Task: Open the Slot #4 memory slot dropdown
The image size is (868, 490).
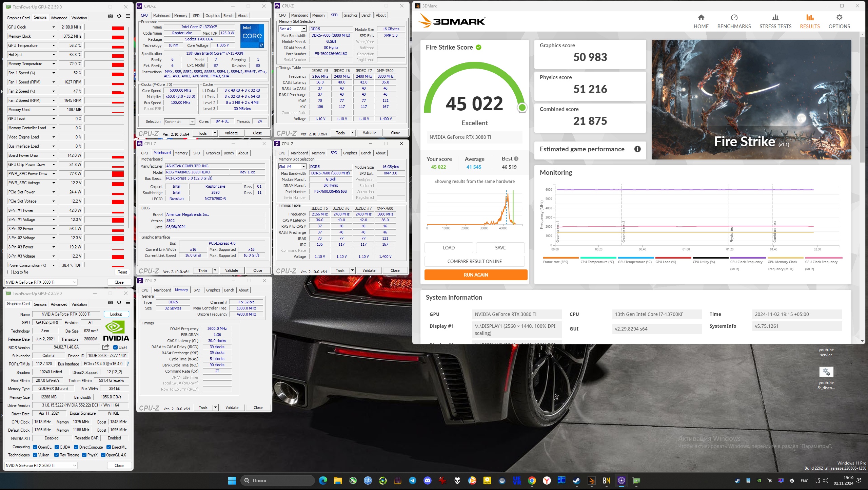Action: pos(292,167)
